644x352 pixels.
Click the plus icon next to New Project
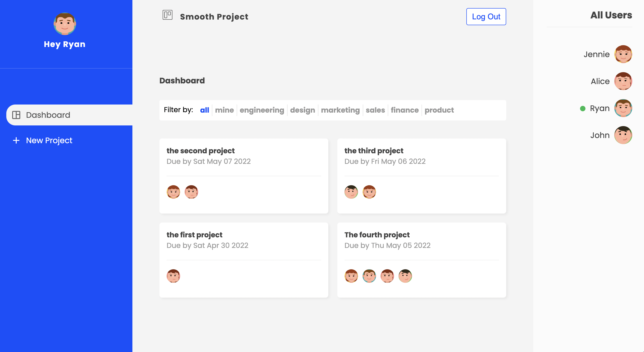tap(16, 140)
